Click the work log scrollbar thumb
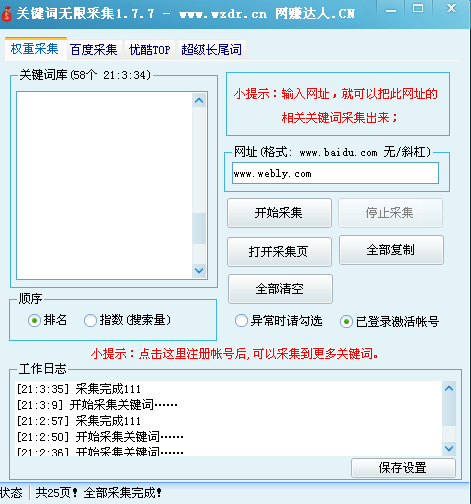This screenshot has width=471, height=504. tap(449, 410)
